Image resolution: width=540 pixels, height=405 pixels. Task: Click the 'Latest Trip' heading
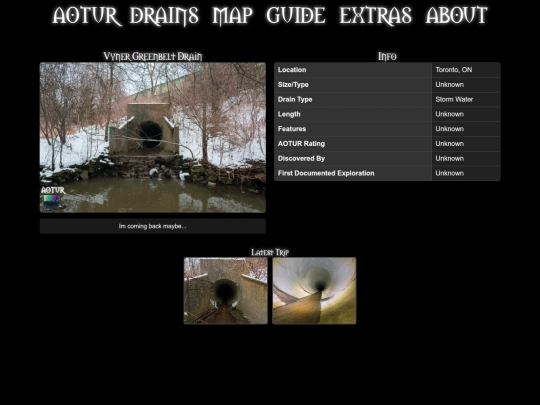270,252
